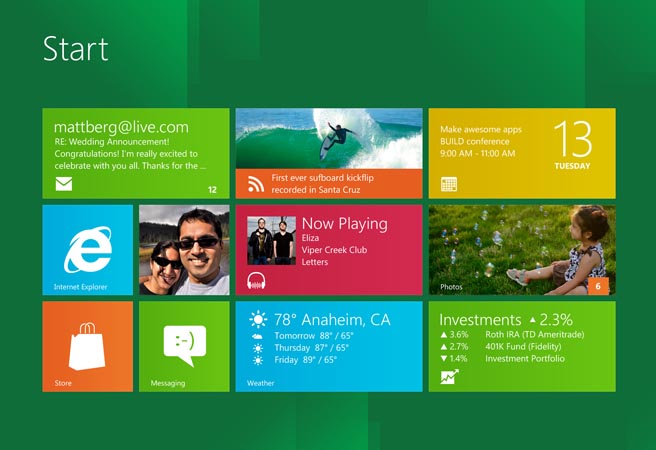Click 'Friday 89° / 65°' forecast text
656x450 pixels.
[x=305, y=360]
